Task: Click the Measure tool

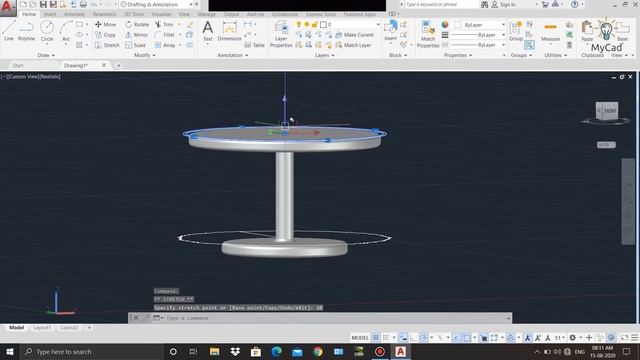Action: point(550,31)
